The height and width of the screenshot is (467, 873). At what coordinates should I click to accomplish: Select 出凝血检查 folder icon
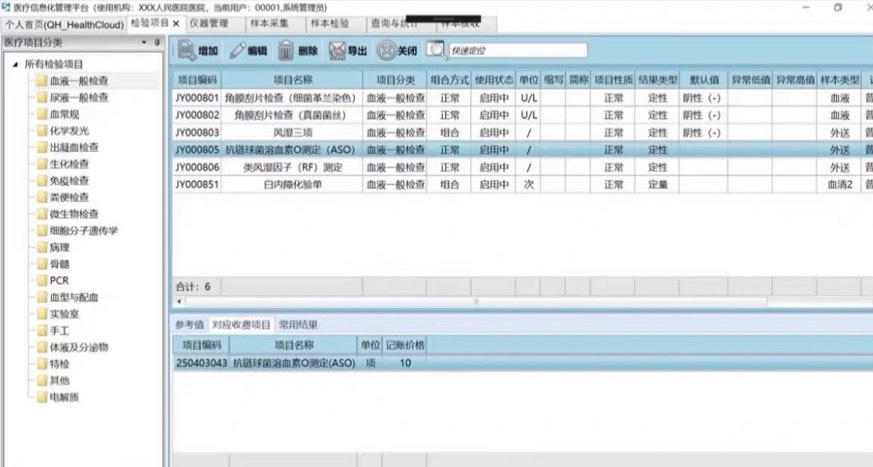click(x=42, y=148)
